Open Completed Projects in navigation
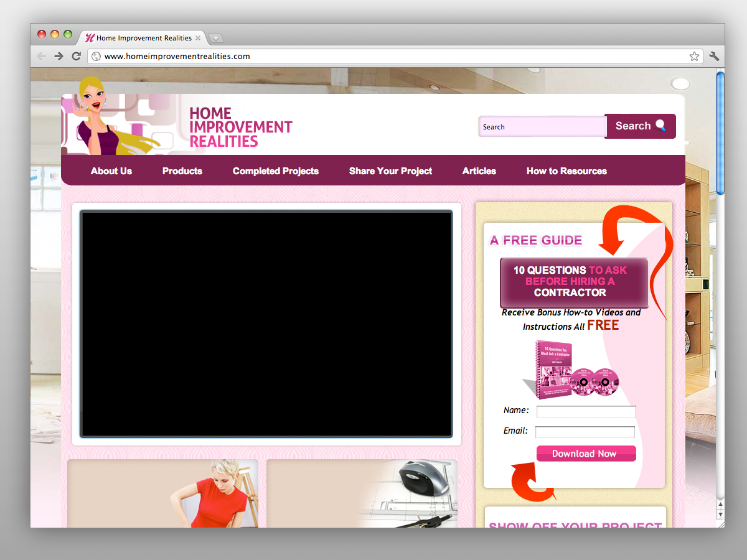Image resolution: width=747 pixels, height=560 pixels. tap(276, 171)
